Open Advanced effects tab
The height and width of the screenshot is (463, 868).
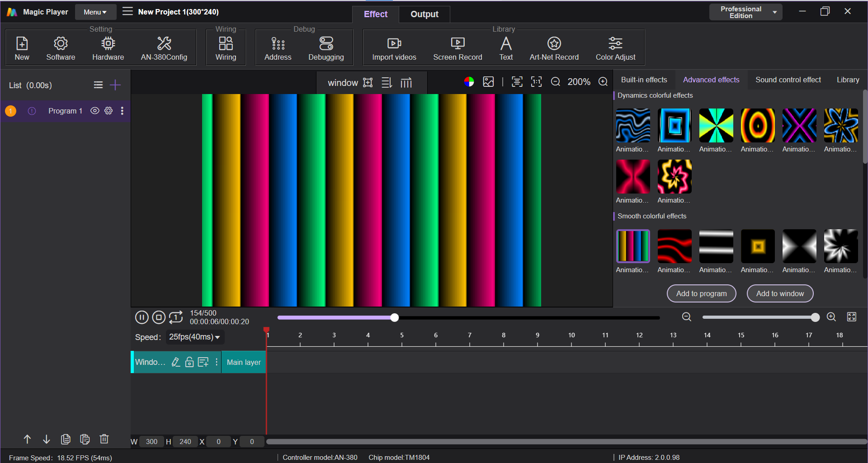711,80
